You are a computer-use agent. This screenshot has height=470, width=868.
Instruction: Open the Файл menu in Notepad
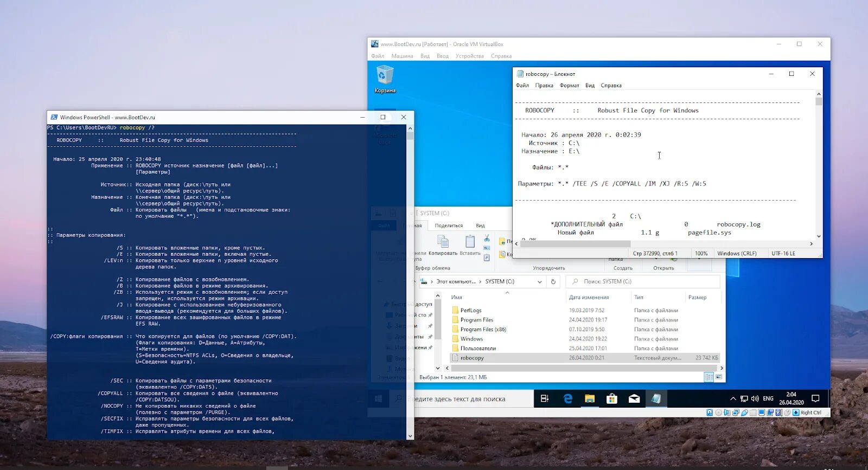(522, 86)
